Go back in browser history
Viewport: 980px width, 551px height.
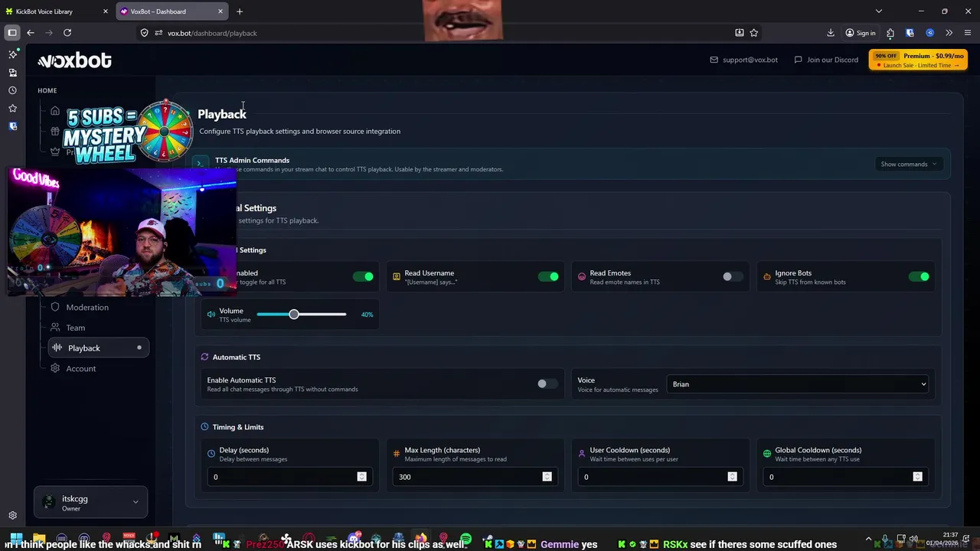point(30,33)
